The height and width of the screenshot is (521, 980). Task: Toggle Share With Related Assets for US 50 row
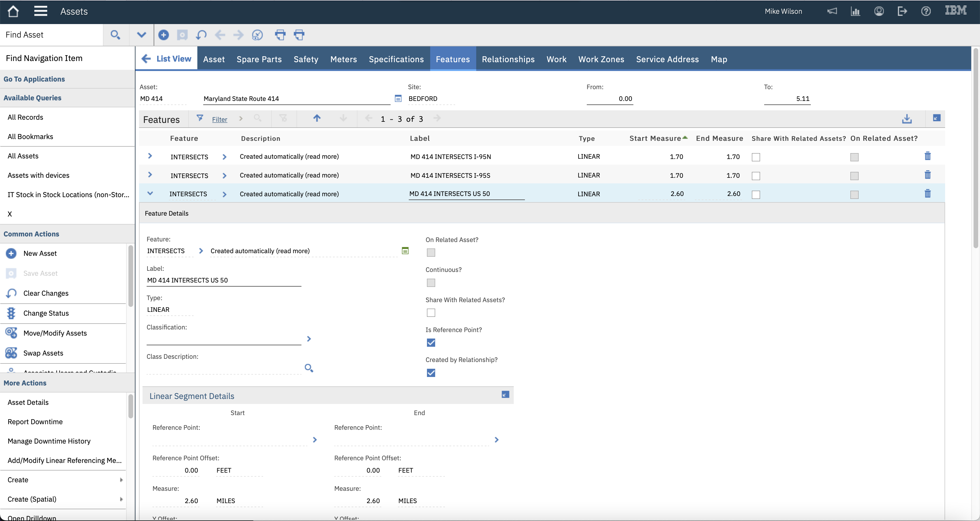(x=756, y=194)
